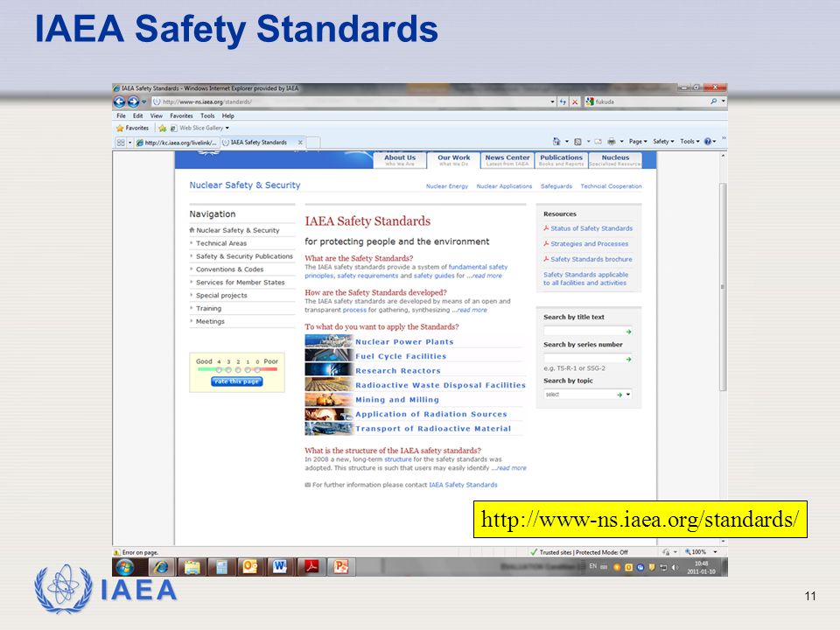Select rating 1 radio button

(x=248, y=369)
